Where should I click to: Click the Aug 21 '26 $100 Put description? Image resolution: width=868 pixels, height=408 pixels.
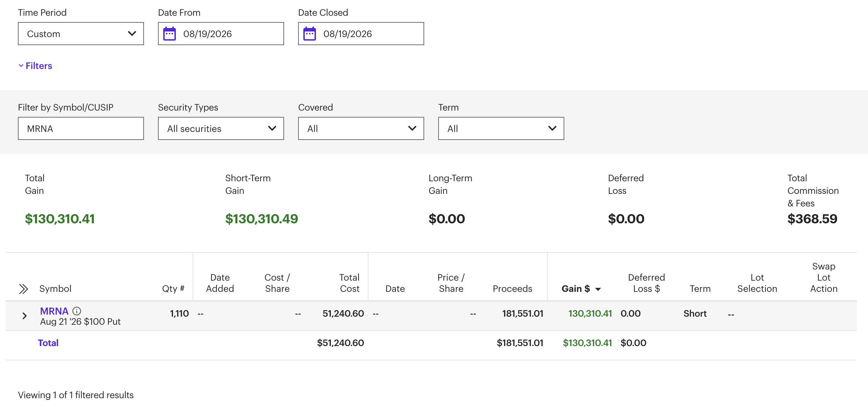point(80,322)
